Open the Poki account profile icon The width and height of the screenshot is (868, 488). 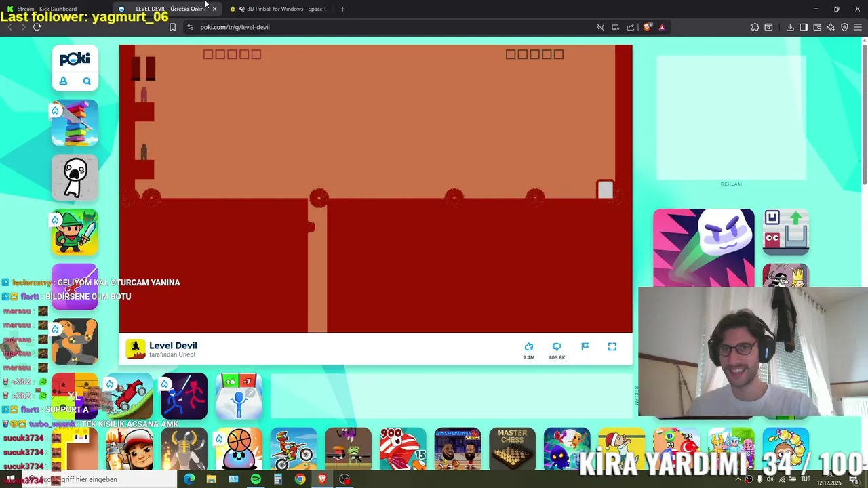[x=63, y=81]
